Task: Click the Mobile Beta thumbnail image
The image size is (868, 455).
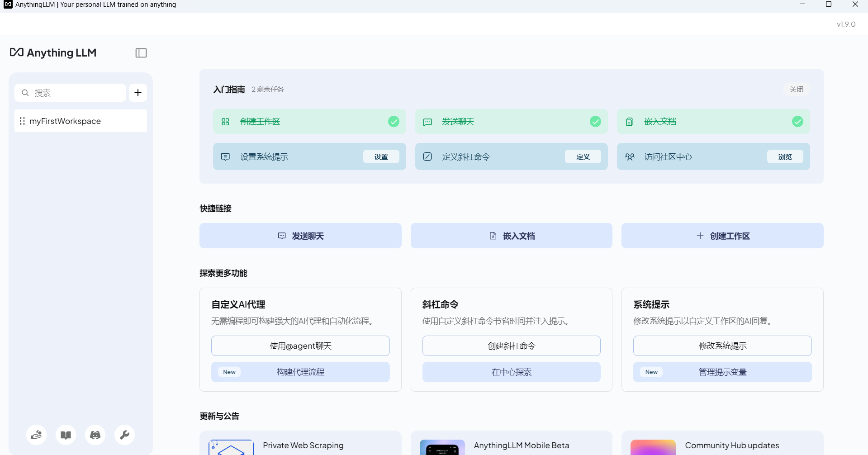Action: pyautogui.click(x=442, y=447)
